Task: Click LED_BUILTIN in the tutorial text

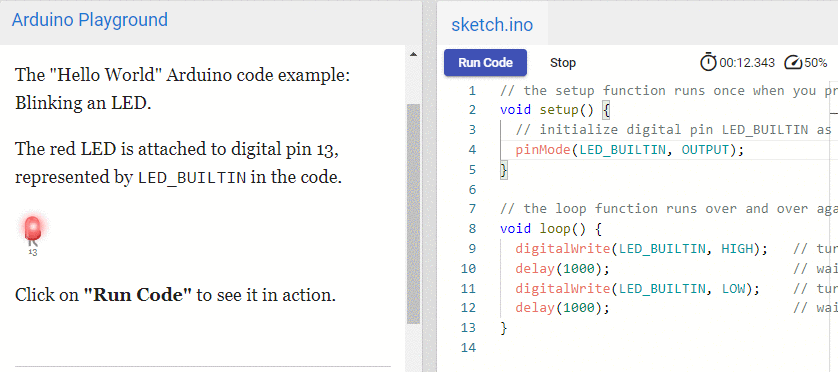Action: point(192,178)
